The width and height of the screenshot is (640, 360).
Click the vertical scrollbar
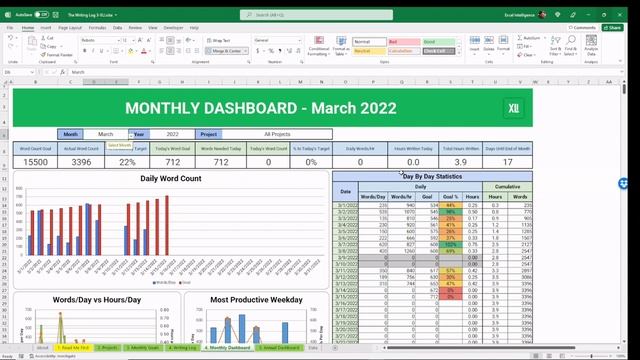624,88
